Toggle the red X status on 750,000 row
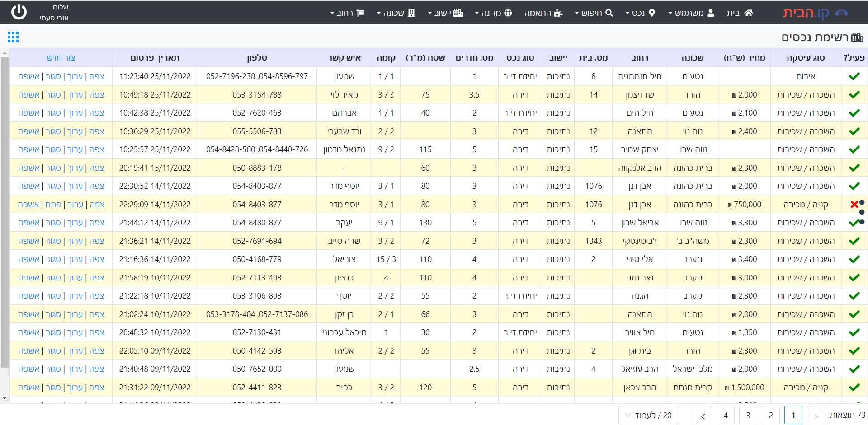Viewport: 868px width, 425px height. [854, 205]
